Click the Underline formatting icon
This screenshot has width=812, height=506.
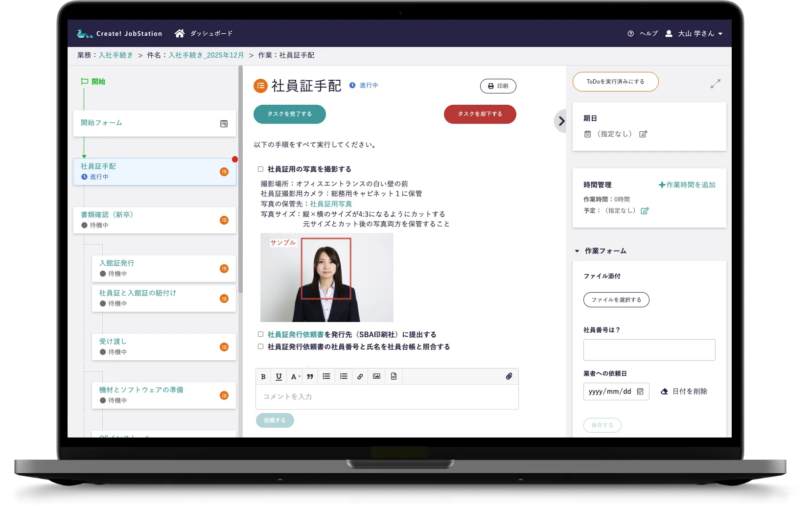pos(278,377)
